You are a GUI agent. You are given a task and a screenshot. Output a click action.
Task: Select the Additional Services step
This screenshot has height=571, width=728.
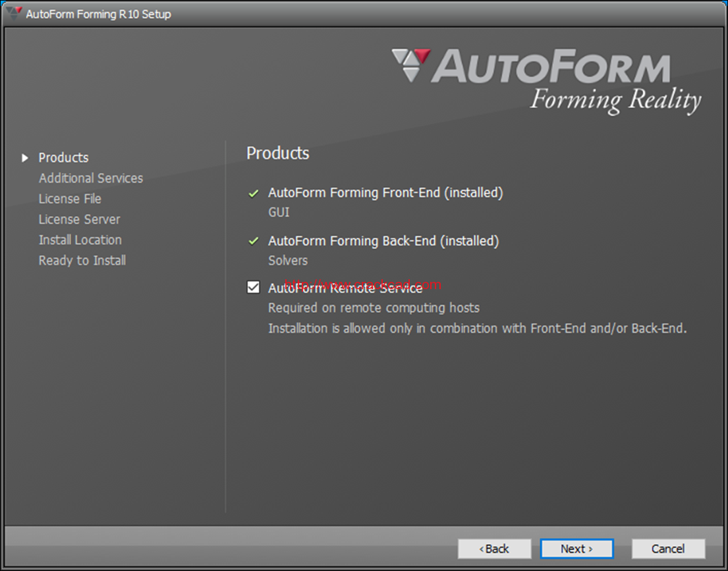point(91,178)
